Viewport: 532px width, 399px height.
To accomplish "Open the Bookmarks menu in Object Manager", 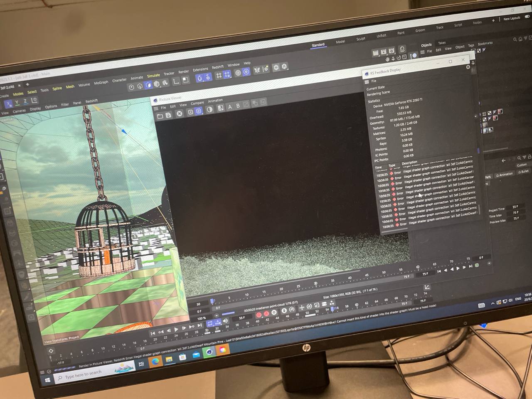I will tap(485, 43).
